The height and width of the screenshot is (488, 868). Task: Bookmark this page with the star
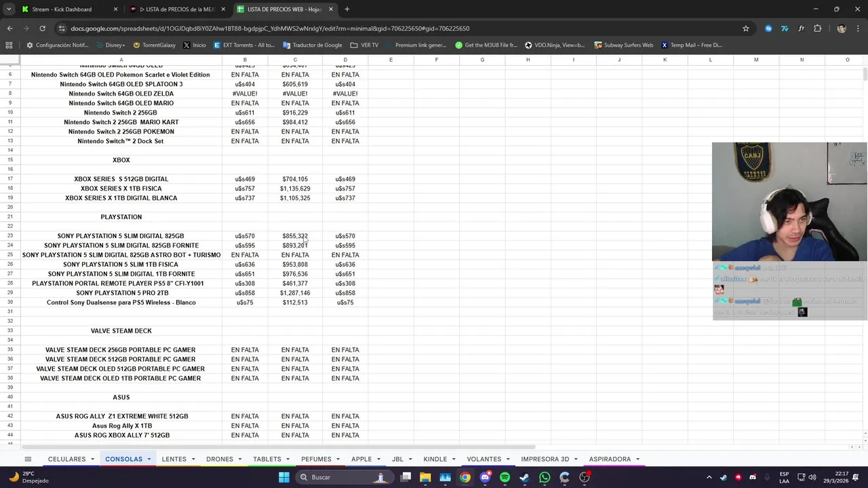click(746, 28)
